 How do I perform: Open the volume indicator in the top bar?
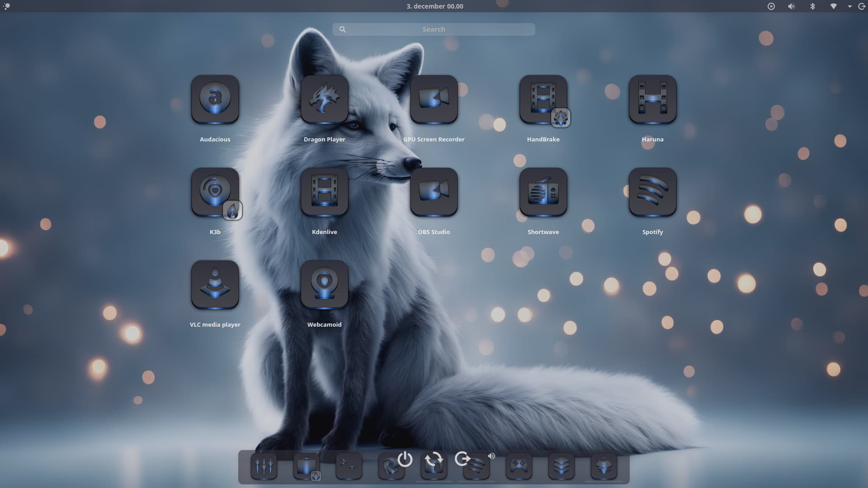point(791,6)
